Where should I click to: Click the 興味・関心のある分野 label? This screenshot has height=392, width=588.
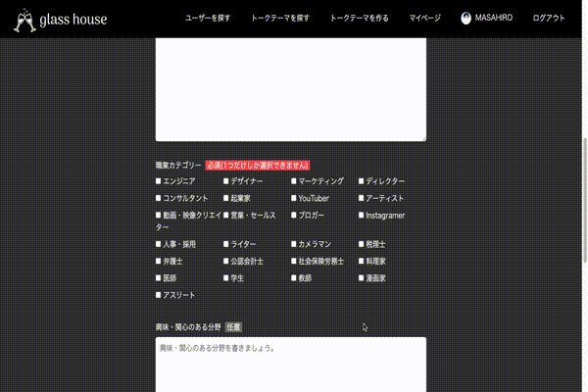click(x=188, y=327)
